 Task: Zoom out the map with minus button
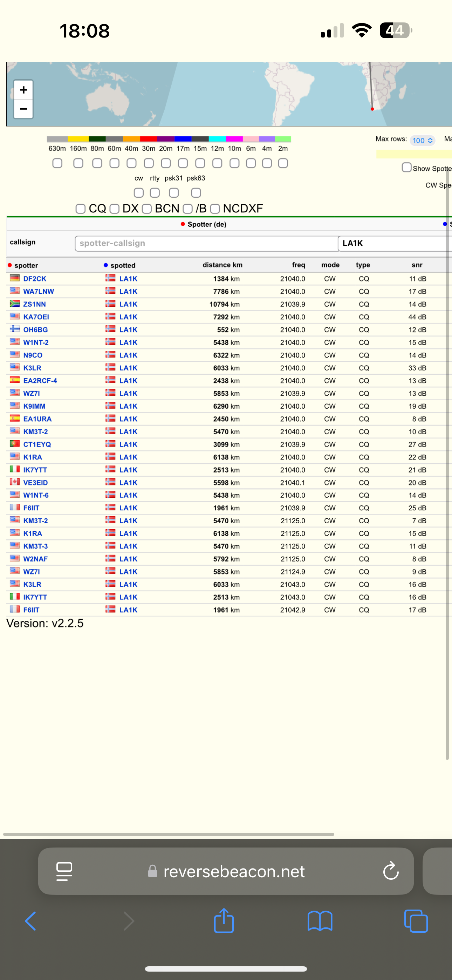click(x=23, y=109)
